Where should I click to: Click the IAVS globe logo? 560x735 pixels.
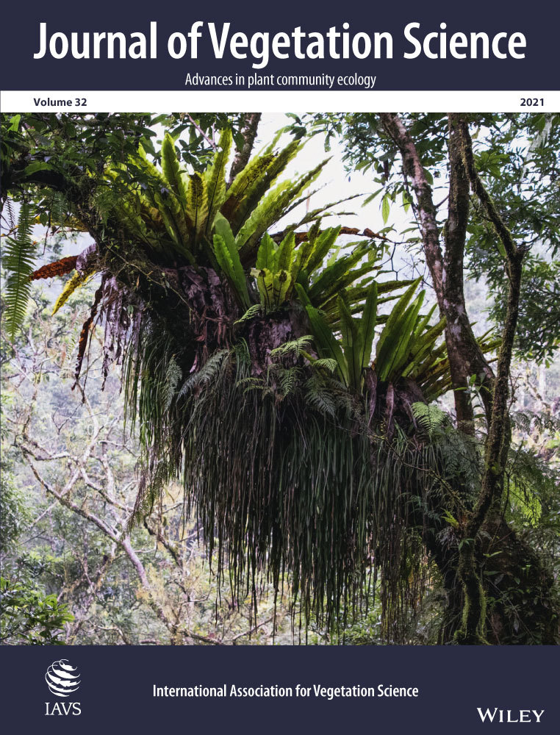click(62, 678)
